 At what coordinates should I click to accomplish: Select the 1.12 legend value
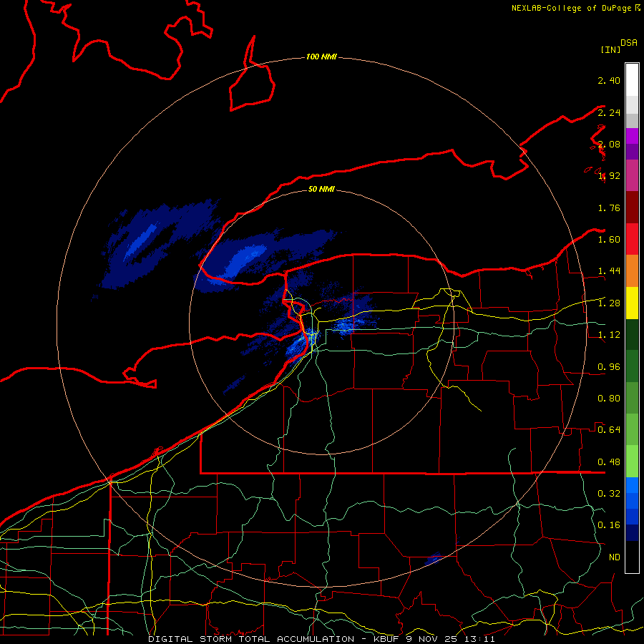pos(609,335)
